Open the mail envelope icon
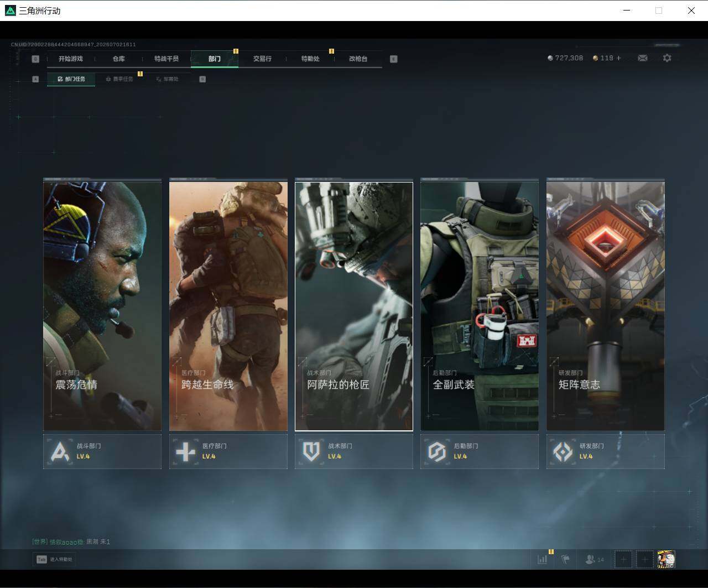 [642, 58]
